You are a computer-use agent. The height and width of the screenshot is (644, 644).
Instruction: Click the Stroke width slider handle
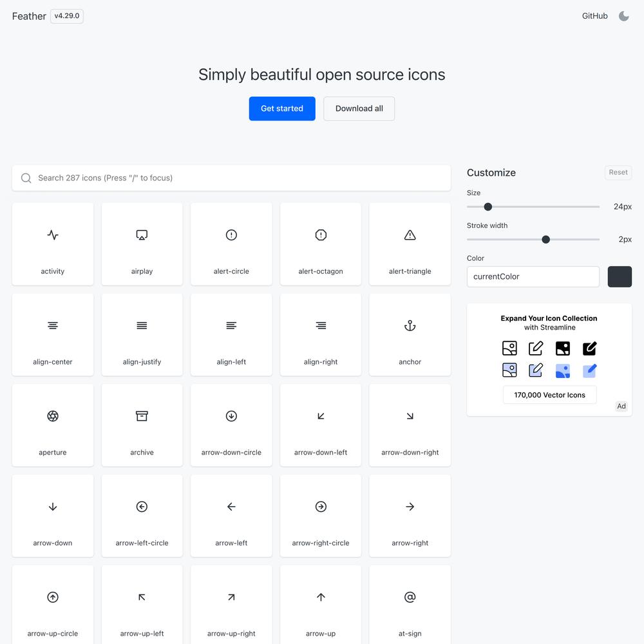pyautogui.click(x=545, y=240)
